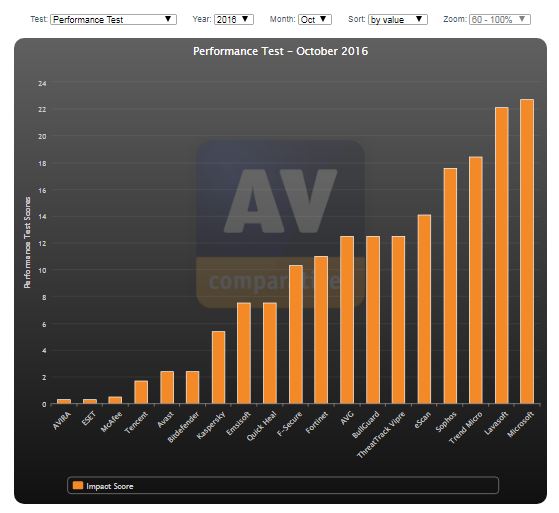This screenshot has width=559, height=513.
Task: Click the Sophos axis label
Action: [446, 422]
